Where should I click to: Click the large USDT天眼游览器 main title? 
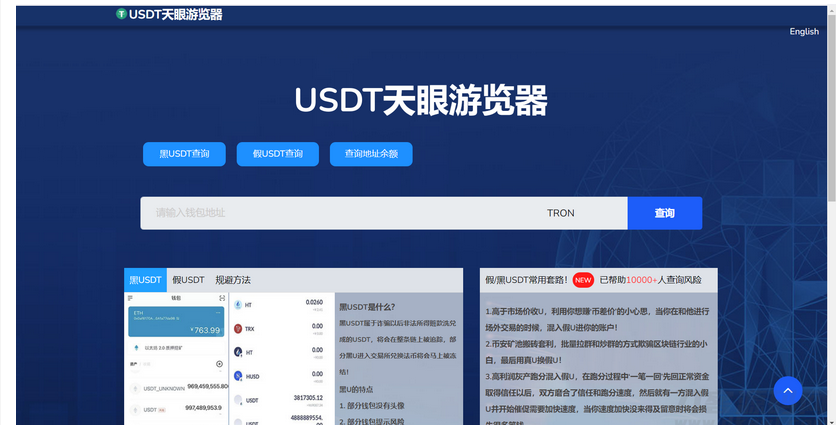coord(421,100)
